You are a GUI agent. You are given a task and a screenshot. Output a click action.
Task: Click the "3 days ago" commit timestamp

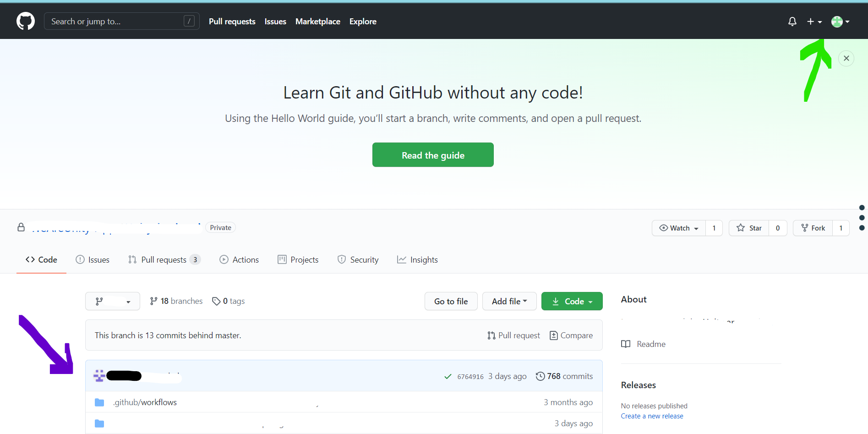[508, 376]
